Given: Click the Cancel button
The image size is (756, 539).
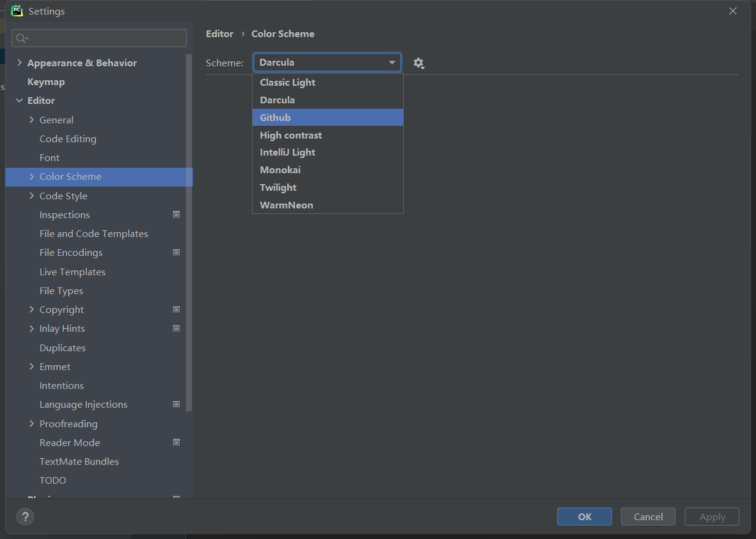Looking at the screenshot, I should point(648,517).
